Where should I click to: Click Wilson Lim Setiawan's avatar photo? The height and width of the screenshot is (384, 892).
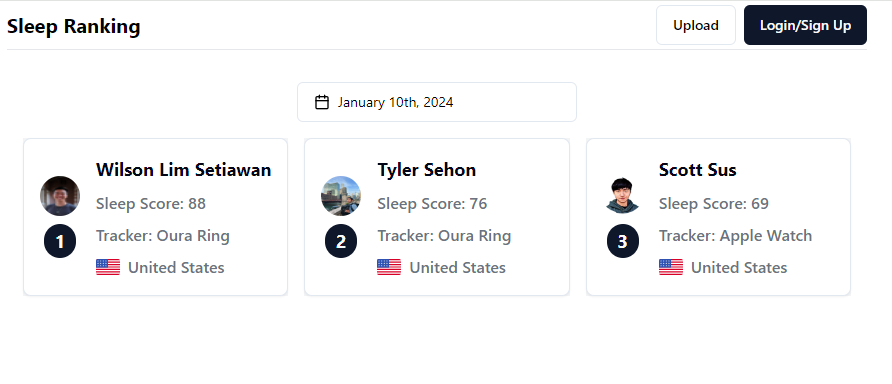[60, 196]
